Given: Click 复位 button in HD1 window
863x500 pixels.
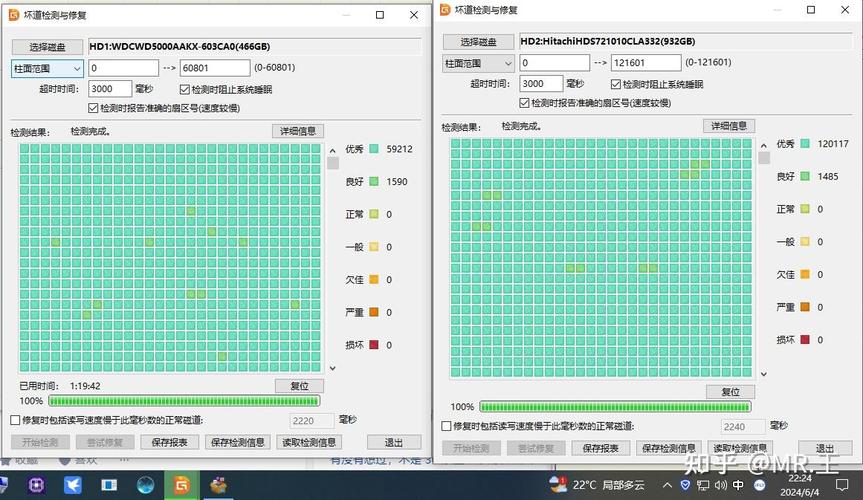Looking at the screenshot, I should pos(299,386).
